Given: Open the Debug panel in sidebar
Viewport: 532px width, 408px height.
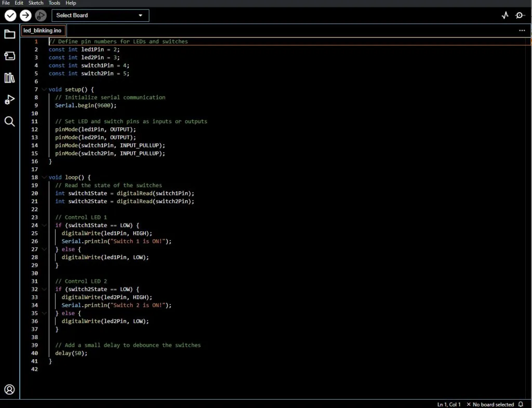Looking at the screenshot, I should click(x=9, y=99).
